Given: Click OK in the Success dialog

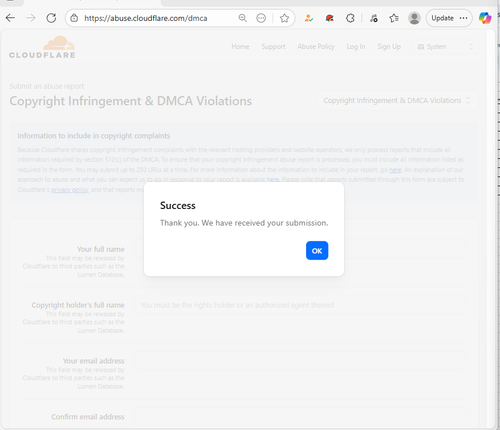Looking at the screenshot, I should click(317, 250).
